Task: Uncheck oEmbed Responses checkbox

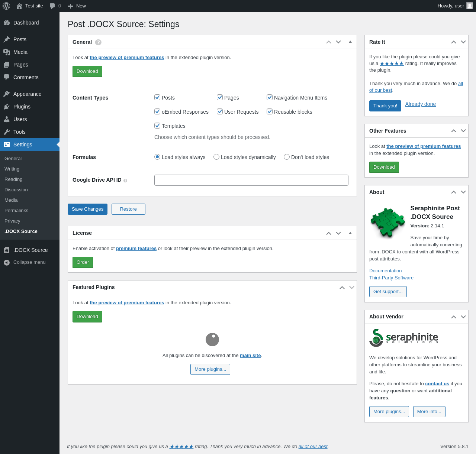Action: [x=157, y=111]
